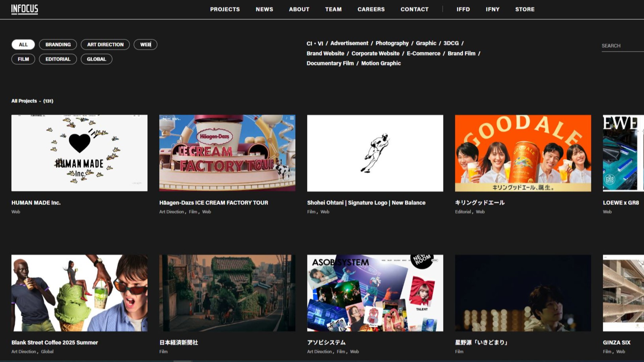Filter by Photography tag

pyautogui.click(x=392, y=43)
